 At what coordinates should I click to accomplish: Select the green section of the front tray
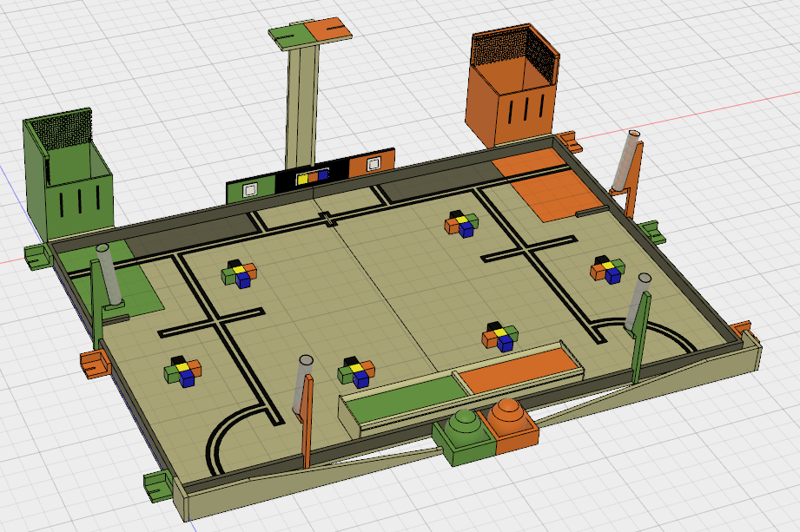tap(408, 398)
